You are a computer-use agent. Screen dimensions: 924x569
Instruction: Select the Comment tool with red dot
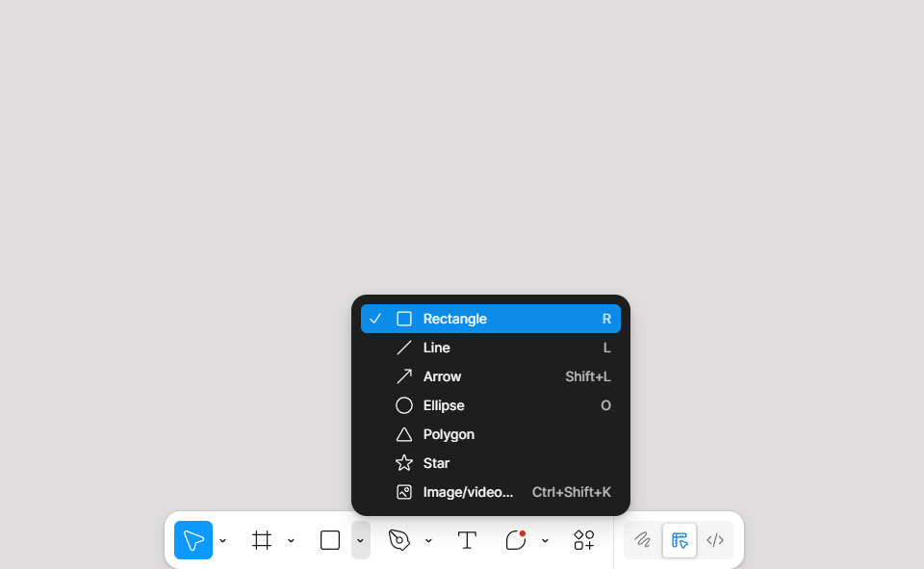(516, 540)
